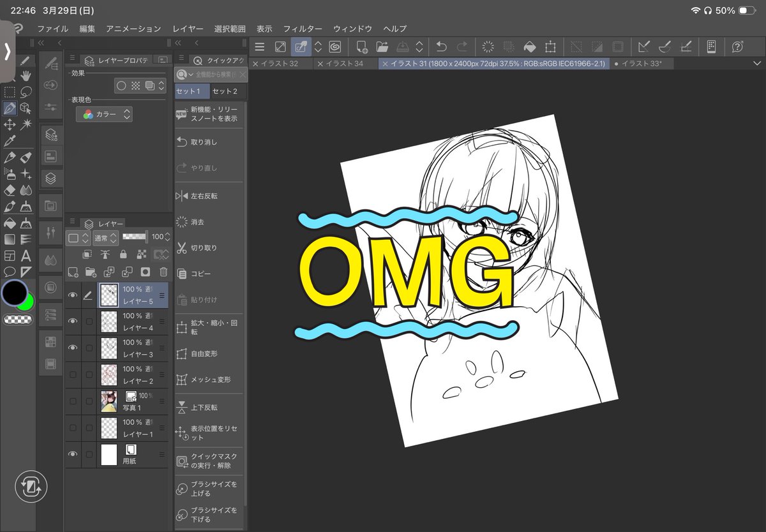Hide レイヤー 3 with its eye icon
766x532 pixels.
pos(73,348)
